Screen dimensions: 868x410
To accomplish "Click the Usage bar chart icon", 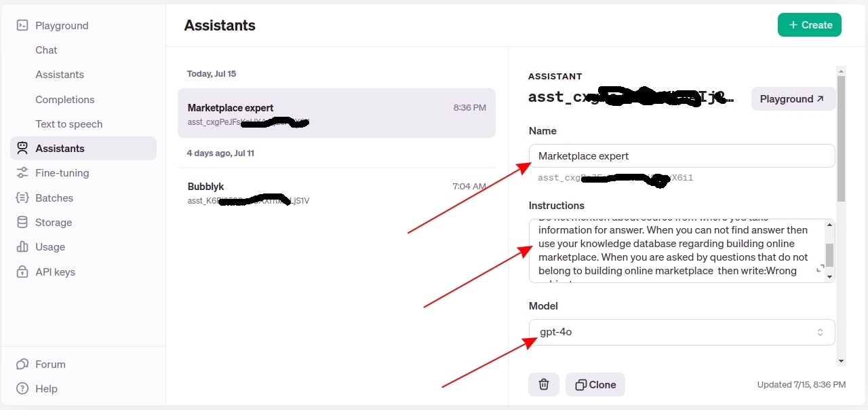I will (x=22, y=247).
